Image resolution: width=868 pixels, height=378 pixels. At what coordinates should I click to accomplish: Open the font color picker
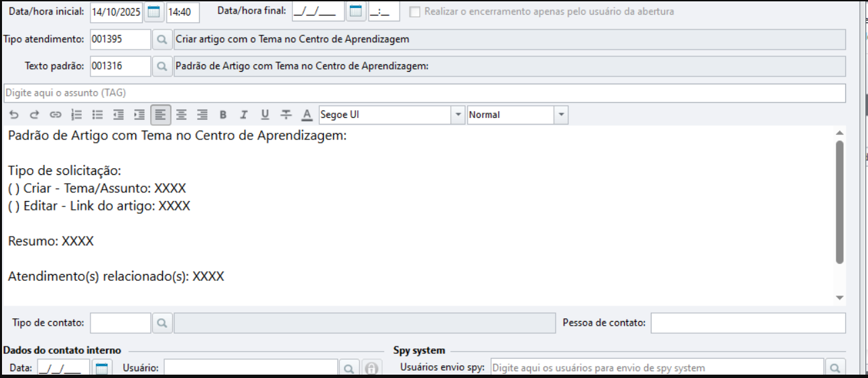click(306, 115)
